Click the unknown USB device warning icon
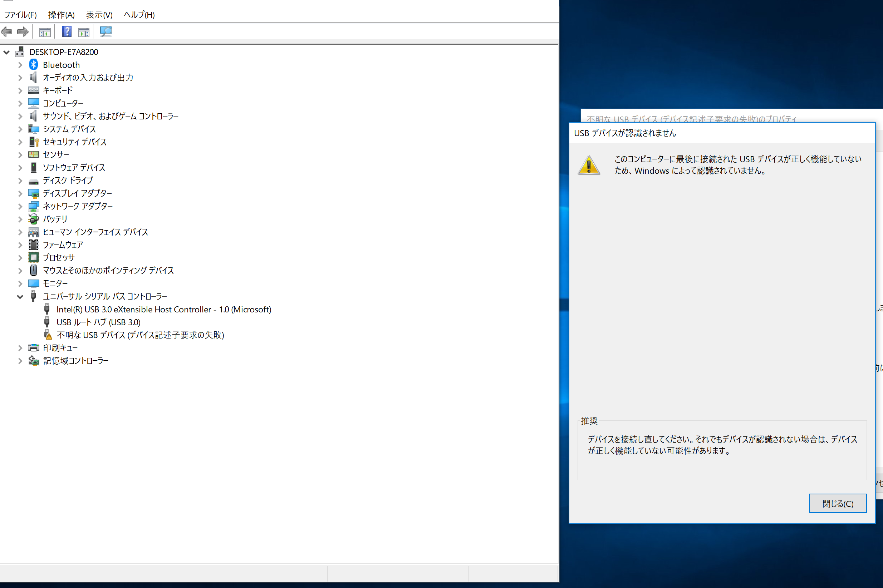Screen dimensions: 883x588 coord(49,335)
